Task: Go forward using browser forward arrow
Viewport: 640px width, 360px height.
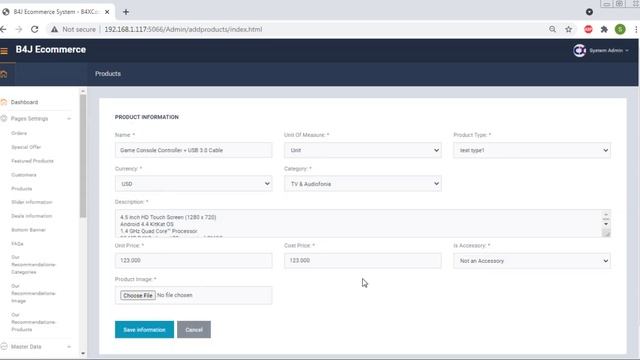Action: [19, 29]
